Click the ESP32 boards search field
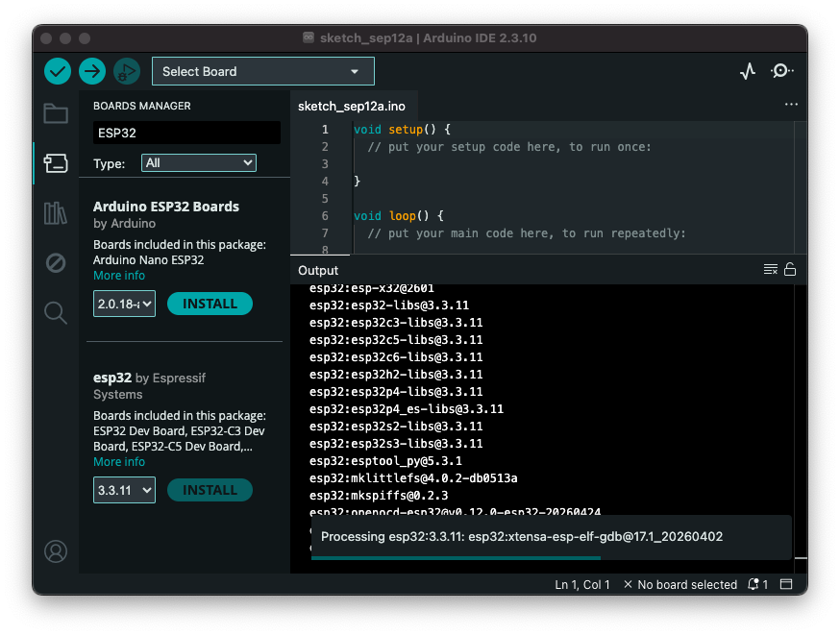This screenshot has width=840, height=635. click(x=186, y=133)
